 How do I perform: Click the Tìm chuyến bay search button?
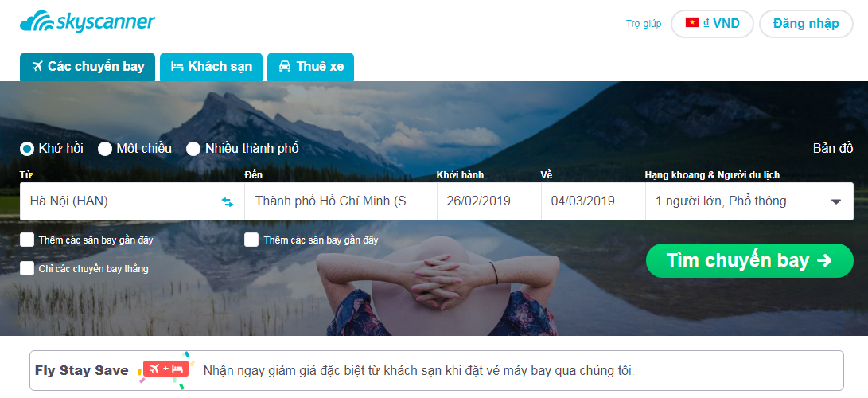(x=749, y=261)
